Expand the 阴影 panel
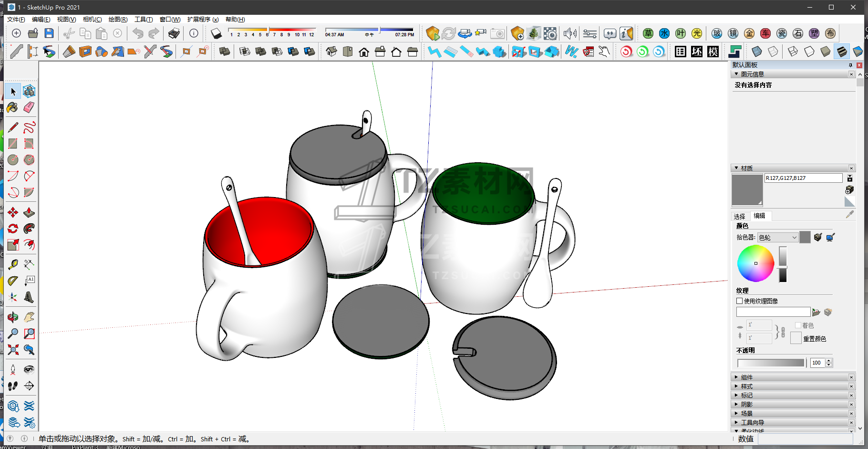Viewport: 868px width, 449px height. (x=736, y=404)
